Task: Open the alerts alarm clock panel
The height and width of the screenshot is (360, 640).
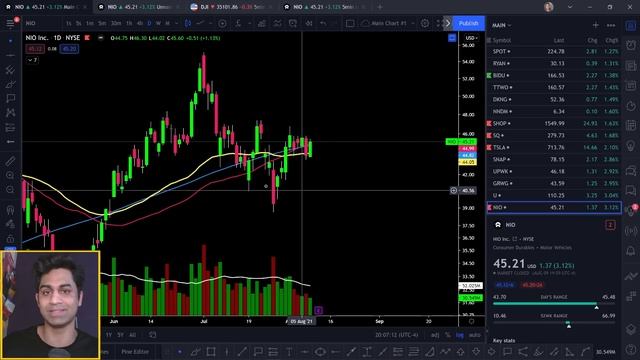Action: 631,45
